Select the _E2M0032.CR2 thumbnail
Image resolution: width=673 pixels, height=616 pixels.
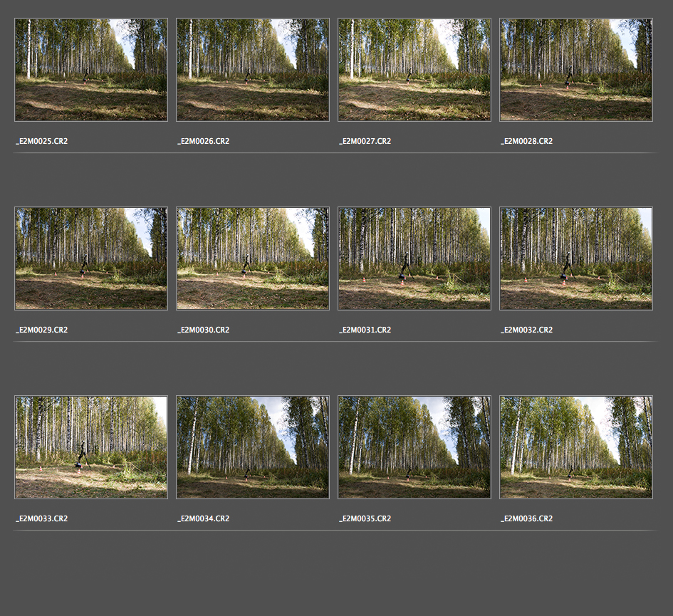(x=576, y=259)
